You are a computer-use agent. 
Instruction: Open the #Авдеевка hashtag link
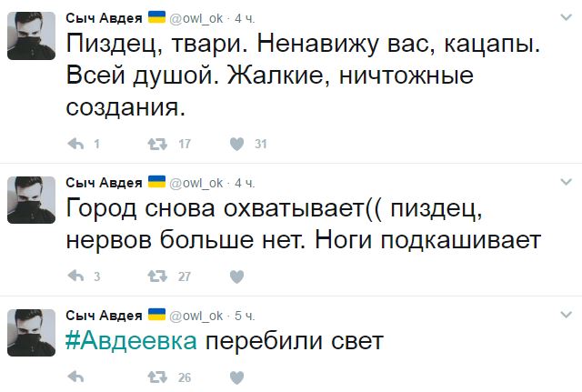click(131, 340)
